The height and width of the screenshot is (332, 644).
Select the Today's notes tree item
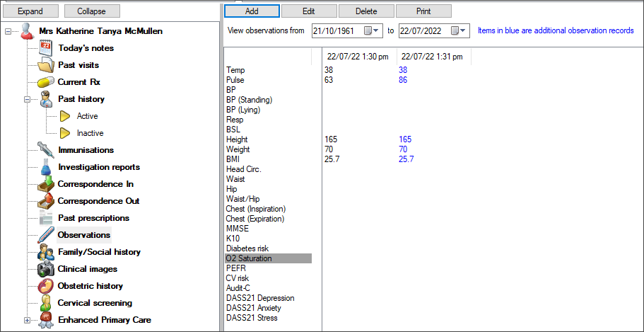click(x=86, y=48)
